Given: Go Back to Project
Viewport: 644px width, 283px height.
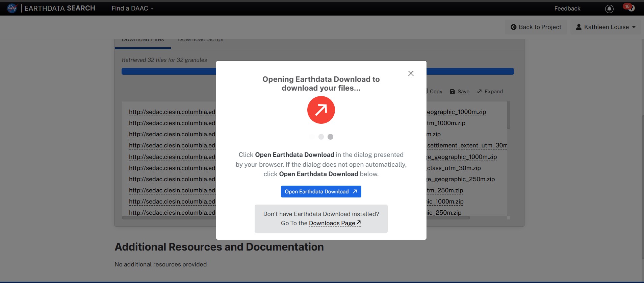Looking at the screenshot, I should (x=536, y=27).
